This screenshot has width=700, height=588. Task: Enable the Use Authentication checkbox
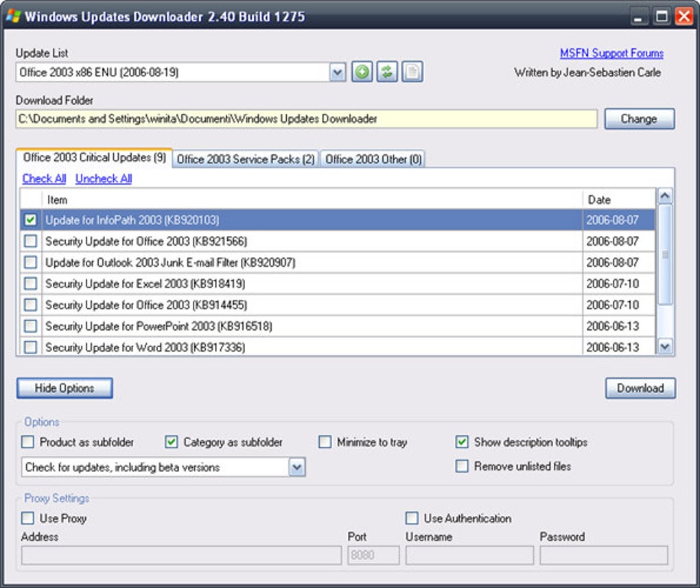tap(412, 518)
